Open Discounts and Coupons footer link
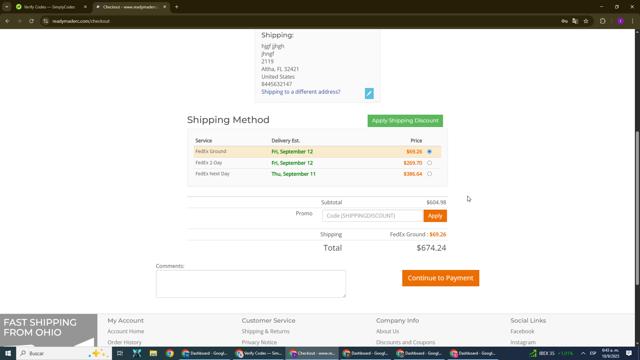Image resolution: width=640 pixels, height=360 pixels. pos(405,342)
